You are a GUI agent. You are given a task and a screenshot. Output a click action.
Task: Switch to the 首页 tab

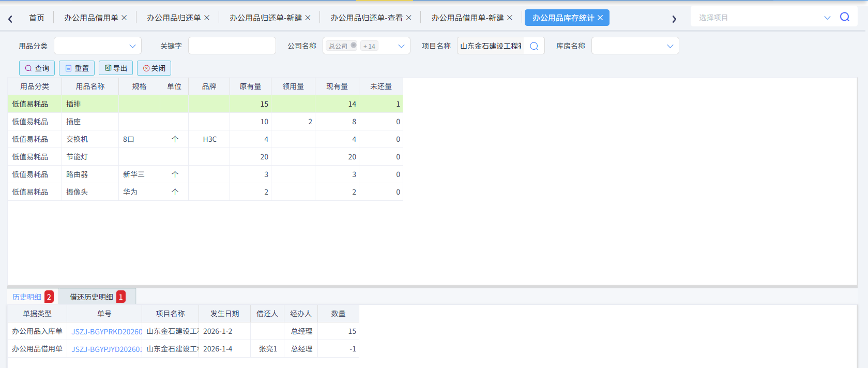(36, 18)
